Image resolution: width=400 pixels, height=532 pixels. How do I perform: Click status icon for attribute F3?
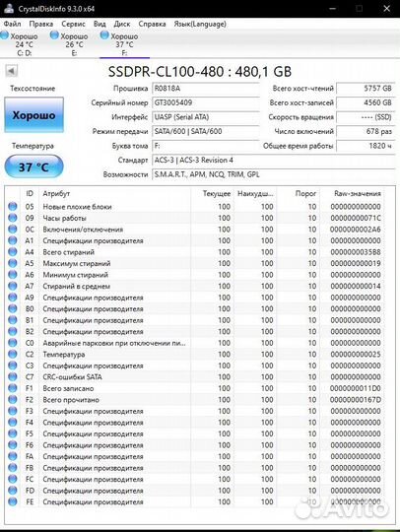(13, 411)
